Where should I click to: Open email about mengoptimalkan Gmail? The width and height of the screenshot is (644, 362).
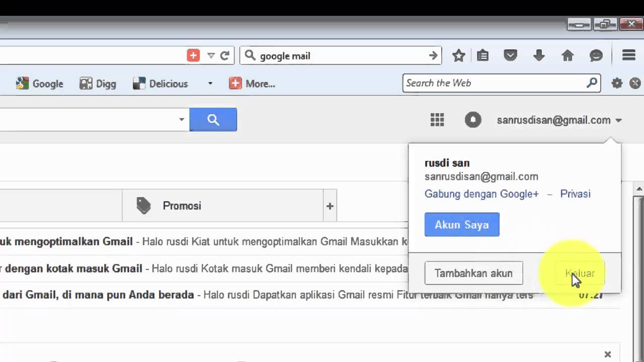204,241
